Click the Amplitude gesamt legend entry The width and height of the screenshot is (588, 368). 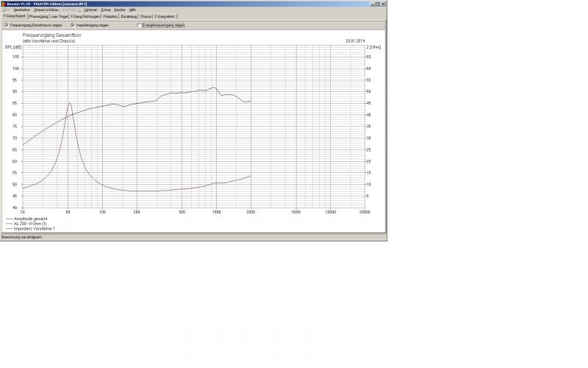point(29,219)
